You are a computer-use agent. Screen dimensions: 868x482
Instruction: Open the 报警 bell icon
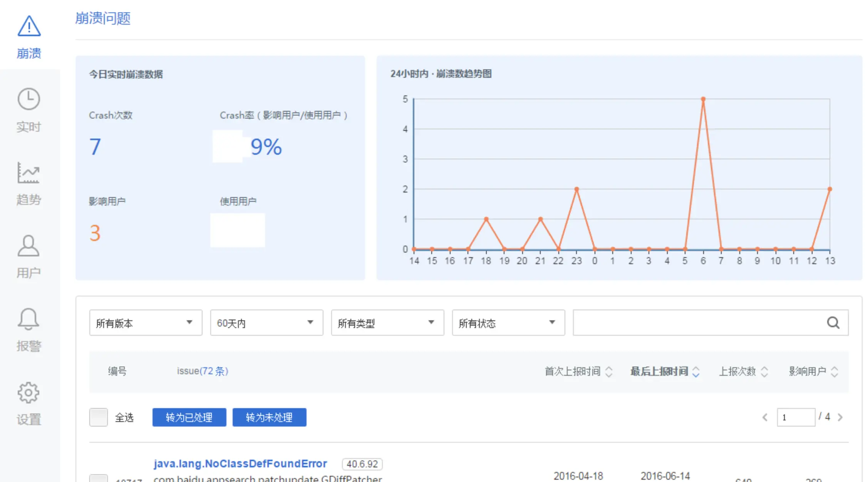[28, 319]
